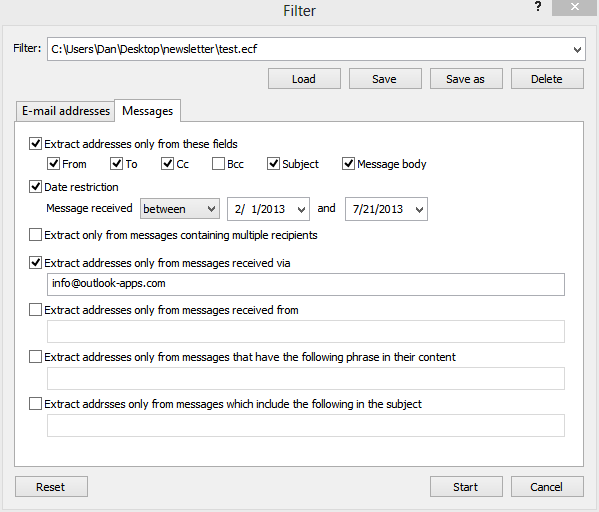This screenshot has width=599, height=512.
Task: Click the subject phrase input field
Action: click(306, 425)
